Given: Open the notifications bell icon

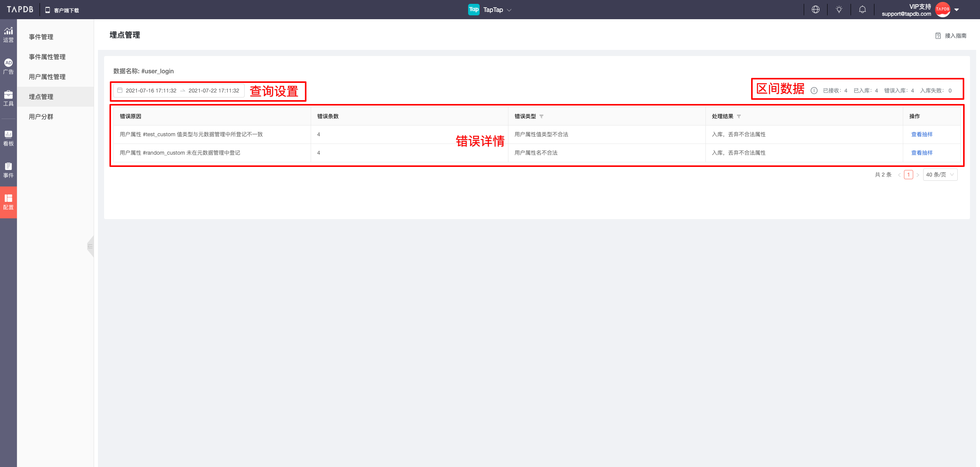Looking at the screenshot, I should tap(862, 10).
